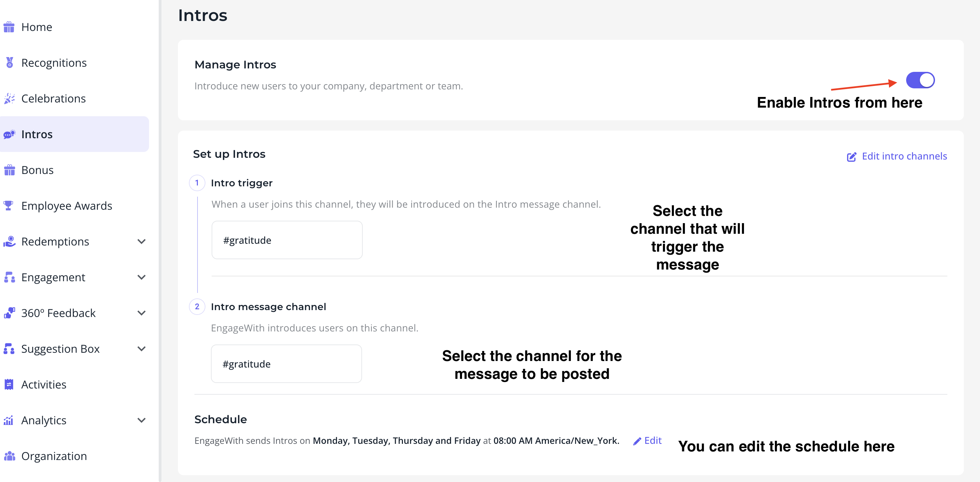Navigate to Bonus page
The image size is (980, 482).
coord(75,170)
